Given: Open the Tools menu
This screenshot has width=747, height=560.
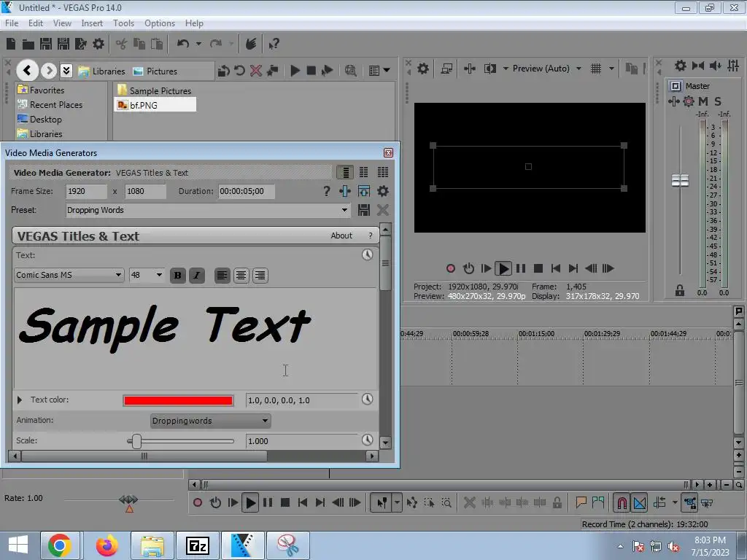Looking at the screenshot, I should 123,23.
